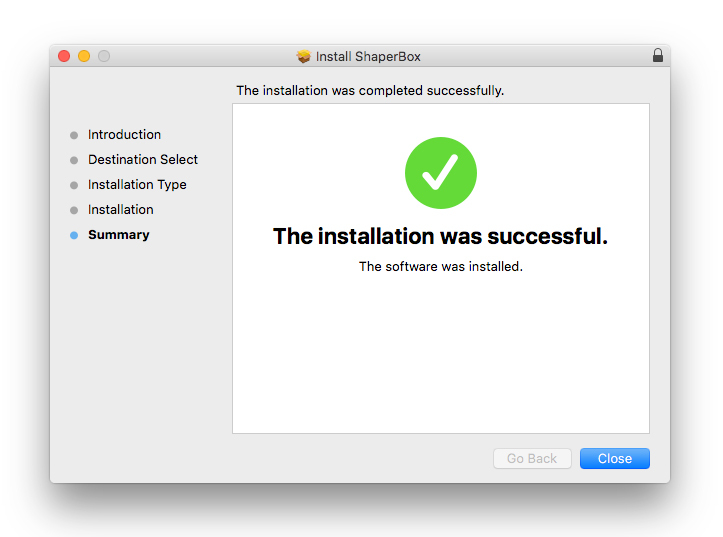The height and width of the screenshot is (537, 723).
Task: Click 'The installation was completed successfully.' header
Action: [370, 90]
